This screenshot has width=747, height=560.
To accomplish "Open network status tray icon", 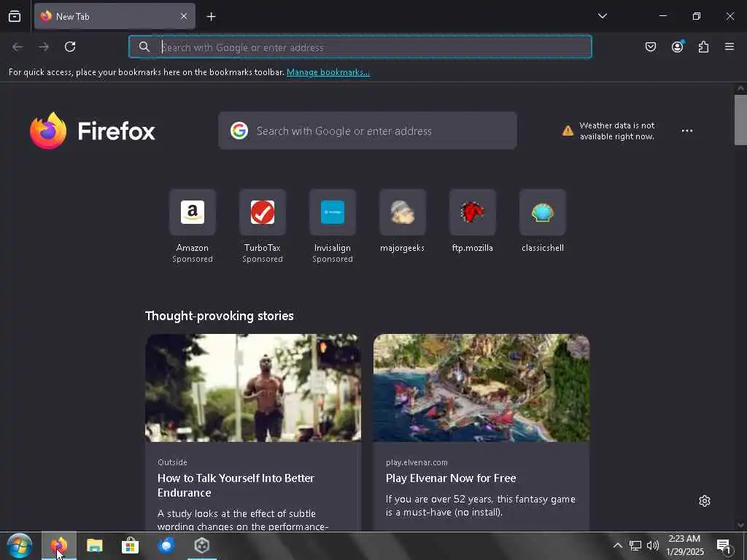I will pyautogui.click(x=635, y=545).
